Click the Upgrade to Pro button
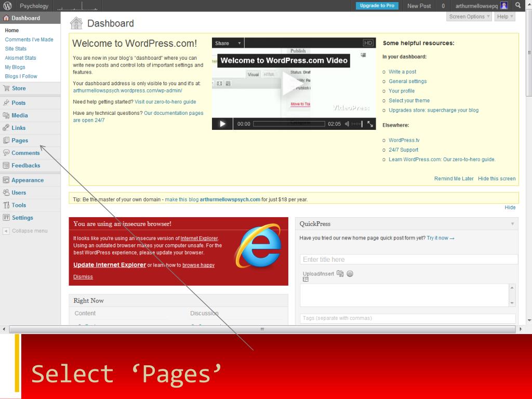 click(377, 6)
